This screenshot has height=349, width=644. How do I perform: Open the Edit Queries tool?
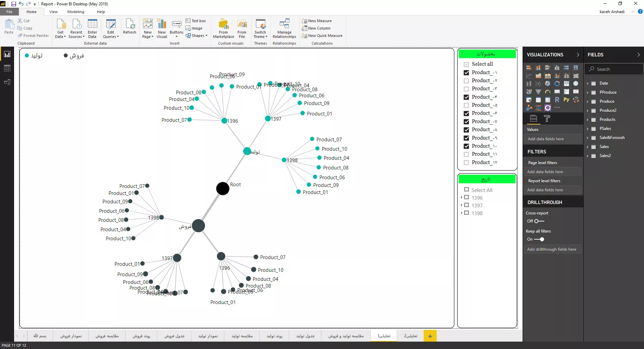tap(111, 28)
